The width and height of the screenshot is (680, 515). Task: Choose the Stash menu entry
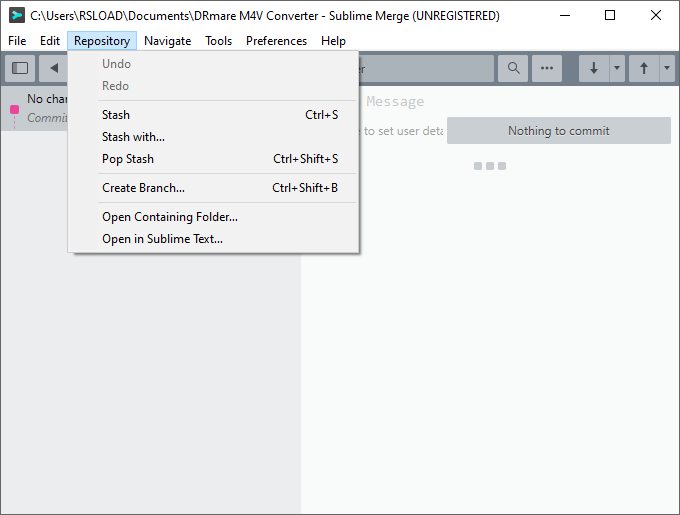pyautogui.click(x=213, y=115)
